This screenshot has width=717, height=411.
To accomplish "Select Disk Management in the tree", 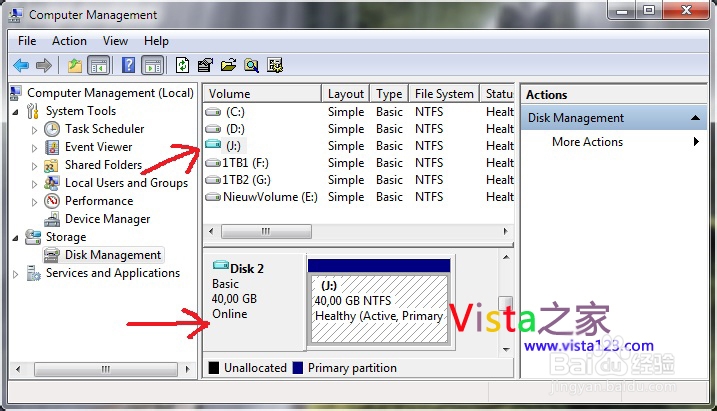I will [112, 255].
